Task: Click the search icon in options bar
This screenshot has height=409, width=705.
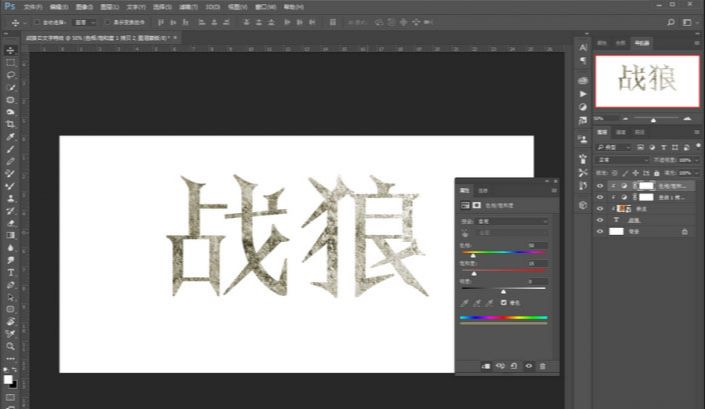Action: (671, 22)
